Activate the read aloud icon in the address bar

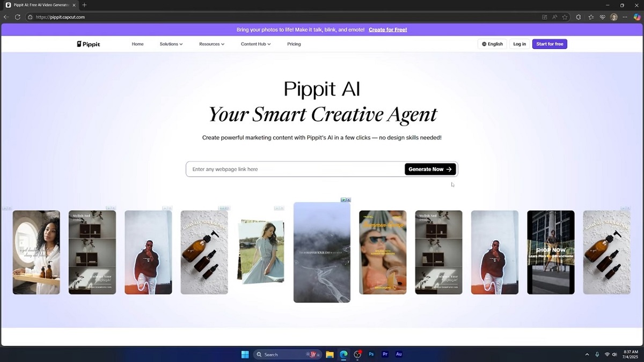[555, 17]
